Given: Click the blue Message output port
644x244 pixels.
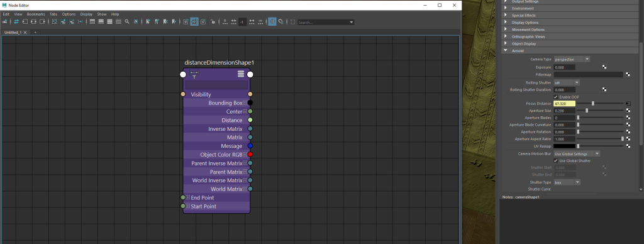Looking at the screenshot, I should [250, 146].
